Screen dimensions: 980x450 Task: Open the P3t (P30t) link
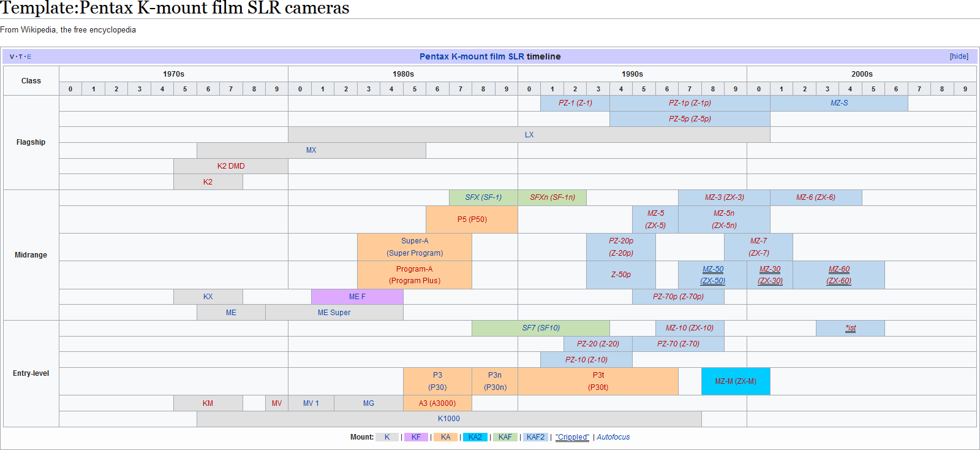point(598,381)
